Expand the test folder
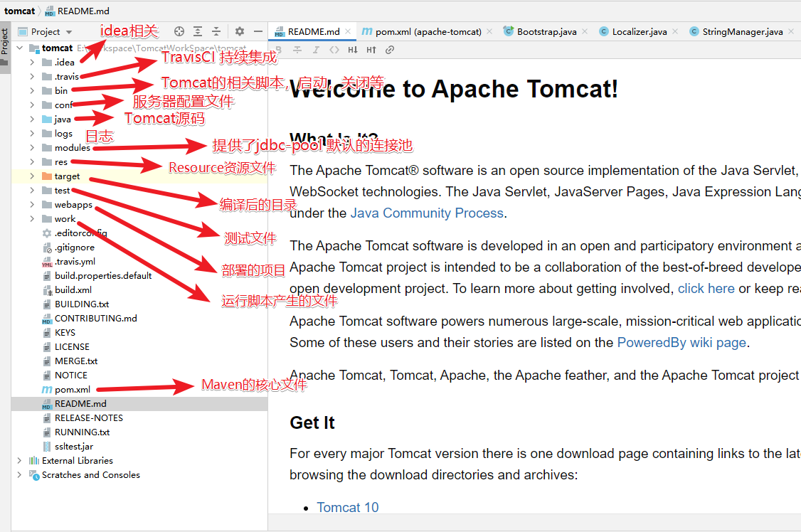 click(x=32, y=191)
